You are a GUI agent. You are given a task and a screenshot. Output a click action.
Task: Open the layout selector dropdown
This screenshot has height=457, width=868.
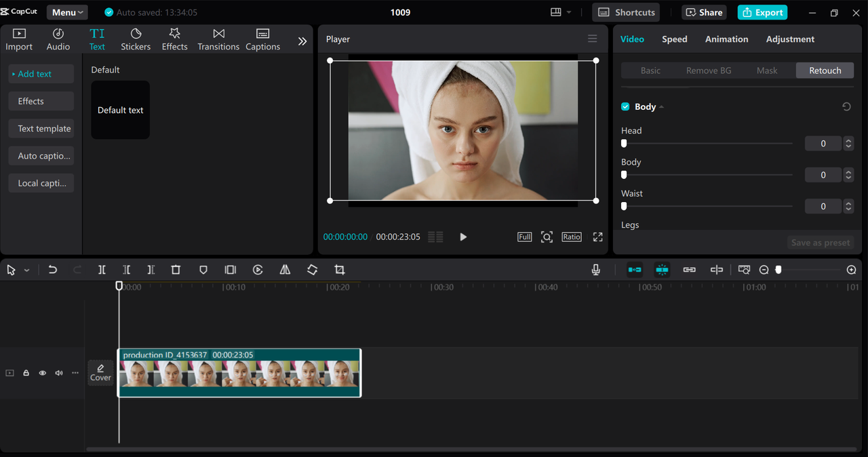tap(561, 12)
